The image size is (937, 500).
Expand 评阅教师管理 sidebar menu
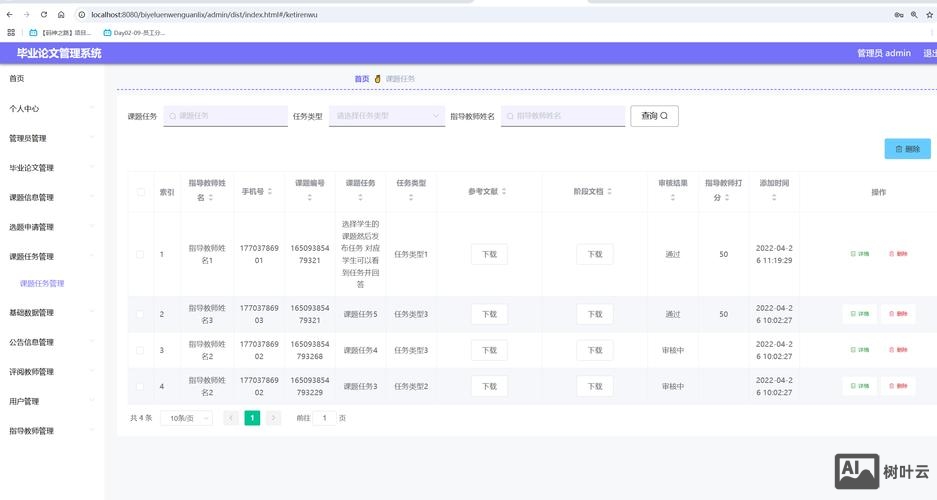tap(52, 372)
